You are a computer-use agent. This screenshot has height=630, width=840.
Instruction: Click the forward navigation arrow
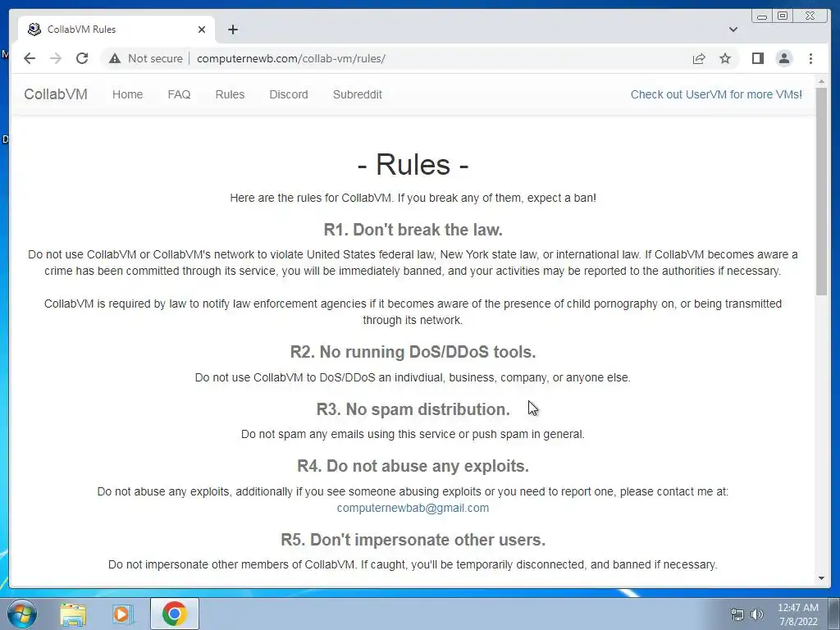click(56, 58)
